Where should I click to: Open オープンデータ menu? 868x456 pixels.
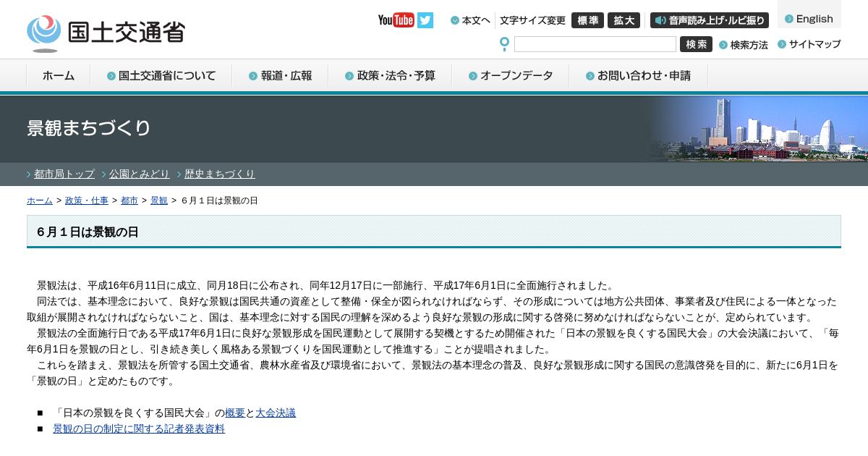(511, 75)
